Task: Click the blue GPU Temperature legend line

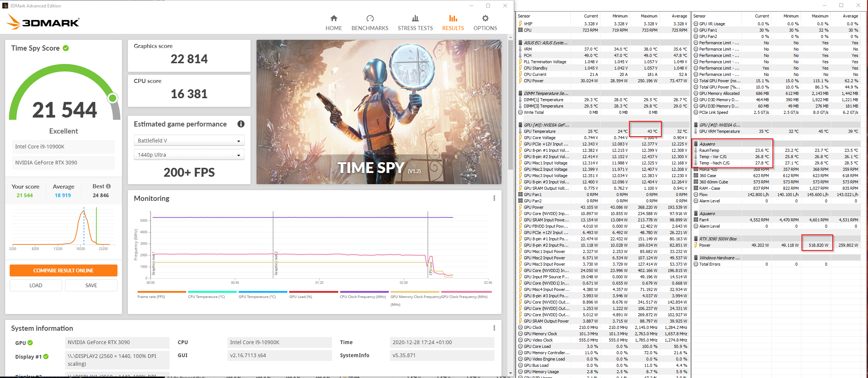Action: 263,292
